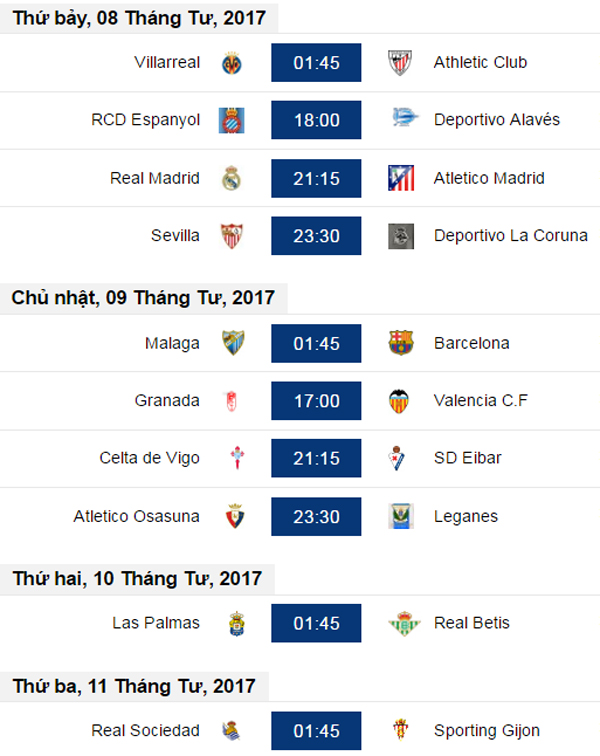Open the 01:45 Malaga vs Barcelona time
Viewport: 600px width, 756px height.
point(316,343)
